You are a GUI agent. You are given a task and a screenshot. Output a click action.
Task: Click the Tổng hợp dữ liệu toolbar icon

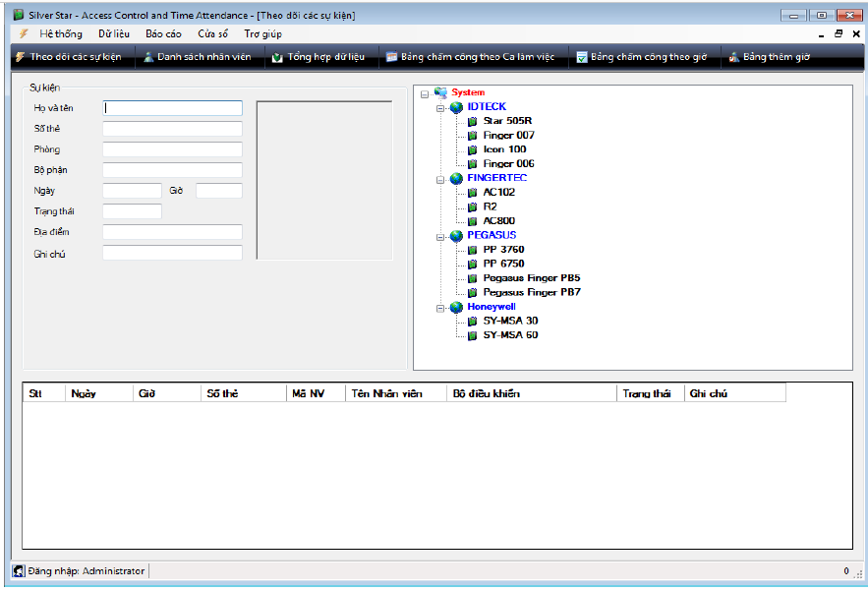(277, 57)
